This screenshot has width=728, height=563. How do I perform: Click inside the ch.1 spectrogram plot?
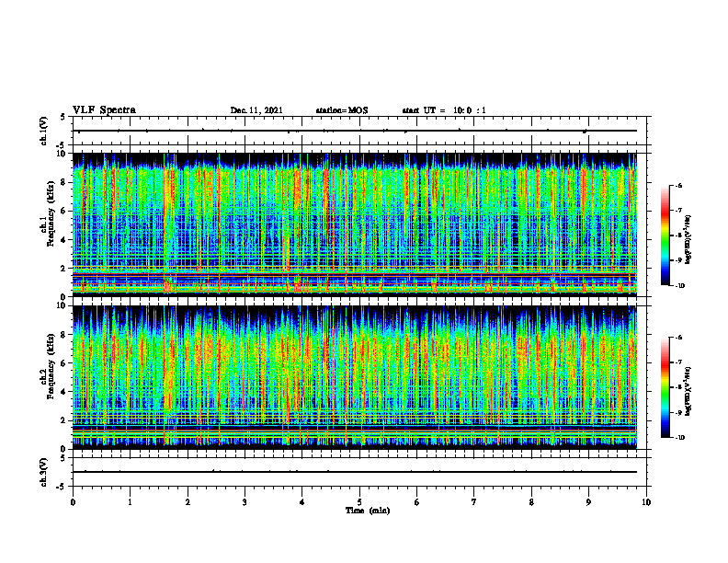(x=355, y=224)
